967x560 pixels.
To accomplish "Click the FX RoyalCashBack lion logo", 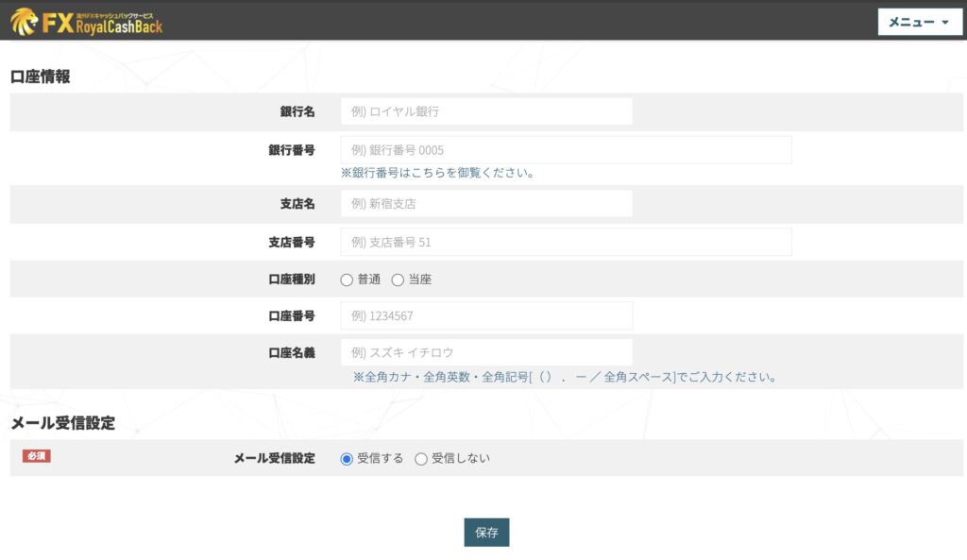I will tap(86, 23).
